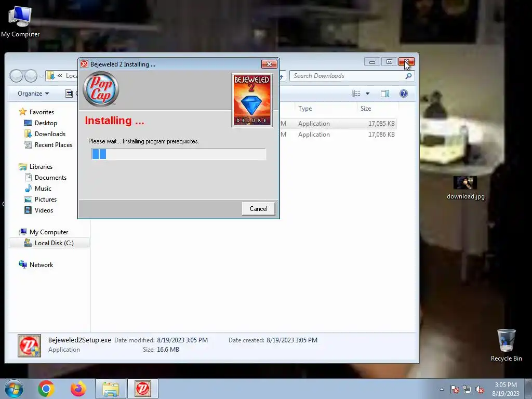Select Local Disk (C:) in navigation pane
The width and height of the screenshot is (532, 399).
(x=49, y=243)
